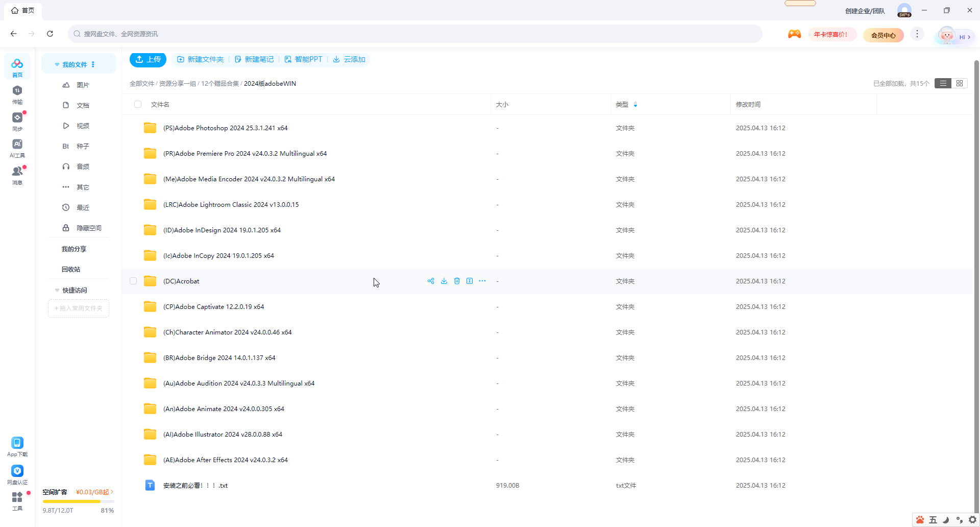Tick the select-all checkbox in header

click(138, 104)
